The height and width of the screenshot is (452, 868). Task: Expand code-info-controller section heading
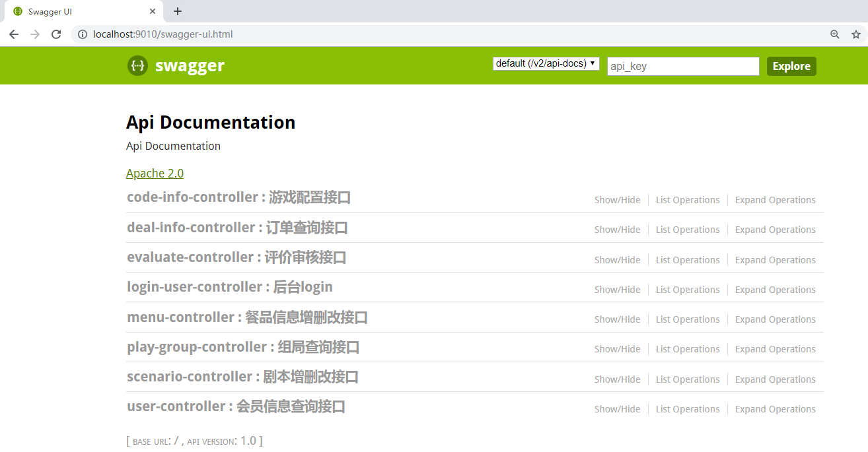238,197
